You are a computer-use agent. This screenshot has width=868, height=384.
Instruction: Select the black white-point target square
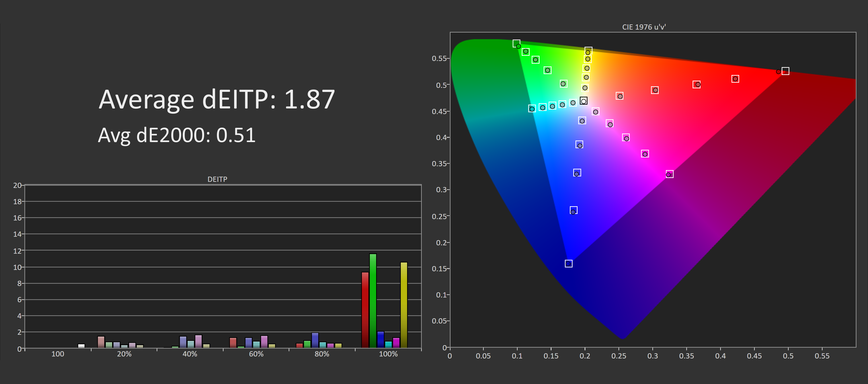coord(584,101)
